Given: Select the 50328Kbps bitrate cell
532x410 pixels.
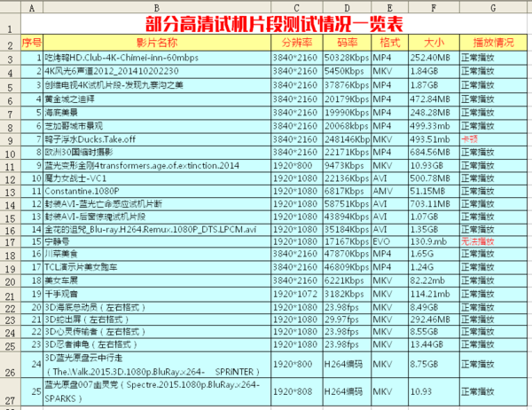Looking at the screenshot, I should point(347,58).
